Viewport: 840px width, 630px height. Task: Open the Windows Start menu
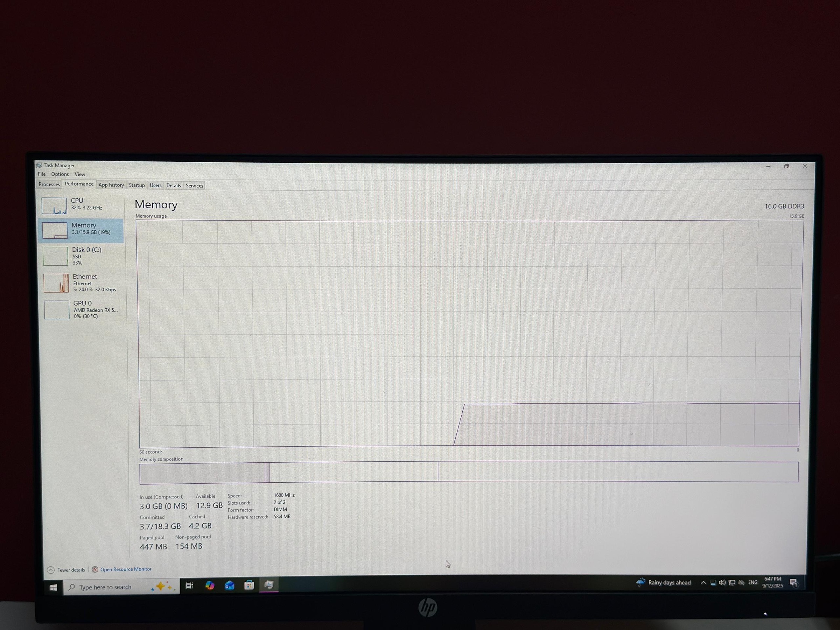tap(54, 587)
